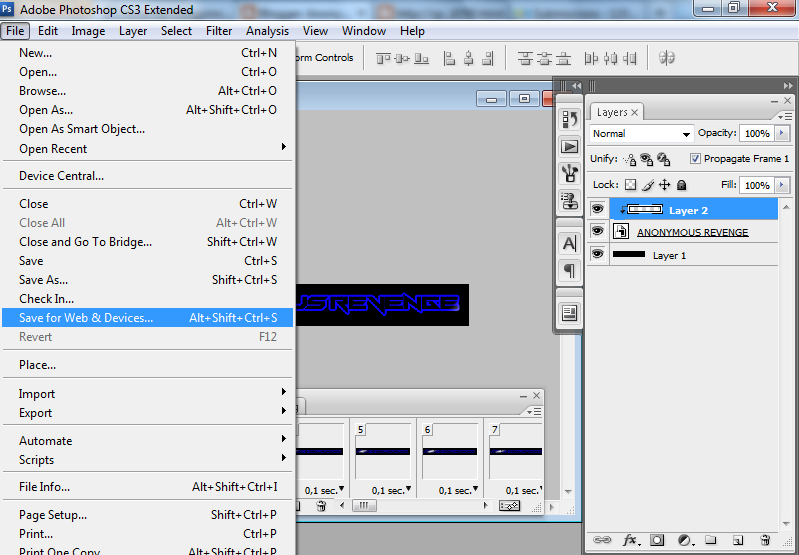Click Add layer mask icon

657,540
